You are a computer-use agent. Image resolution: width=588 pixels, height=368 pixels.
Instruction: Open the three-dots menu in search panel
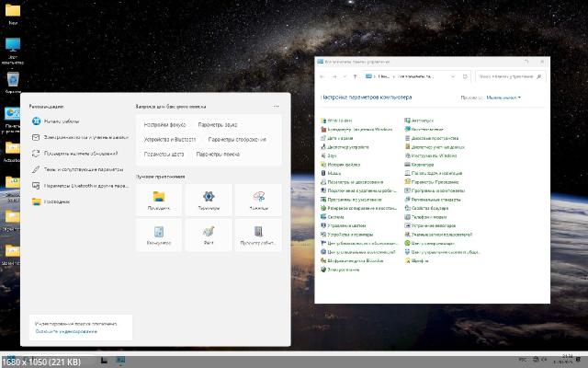click(276, 108)
